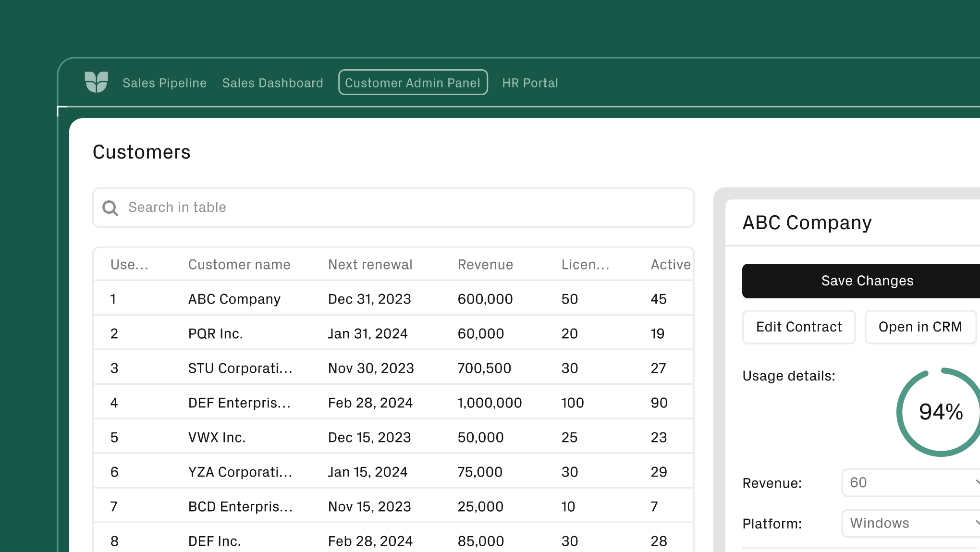Open ABC Company in CRM
980x552 pixels.
[x=920, y=327]
